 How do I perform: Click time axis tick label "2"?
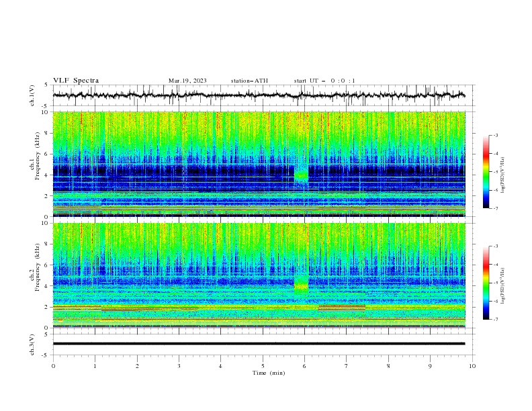[x=137, y=366]
